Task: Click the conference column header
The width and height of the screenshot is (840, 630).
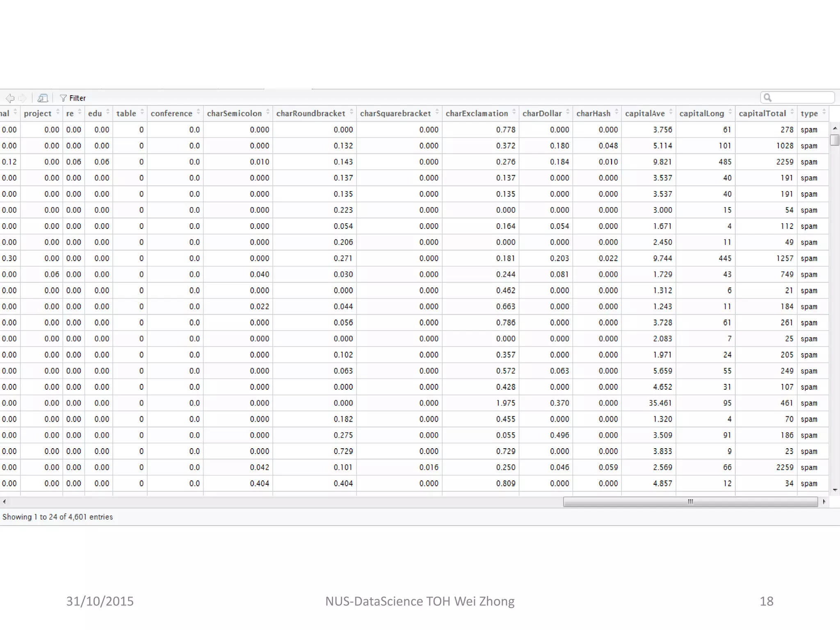Action: [x=171, y=114]
